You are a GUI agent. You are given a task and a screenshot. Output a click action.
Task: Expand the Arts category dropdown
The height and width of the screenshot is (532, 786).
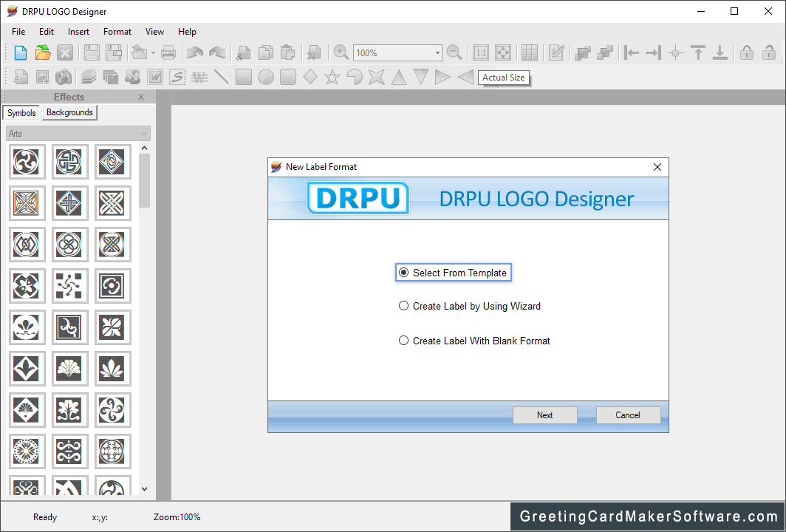[78, 134]
